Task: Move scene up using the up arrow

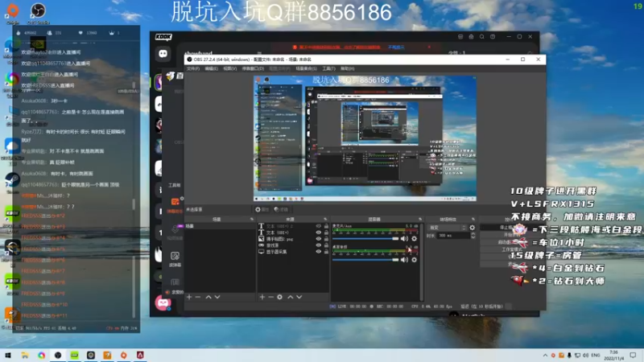Action: (208, 297)
